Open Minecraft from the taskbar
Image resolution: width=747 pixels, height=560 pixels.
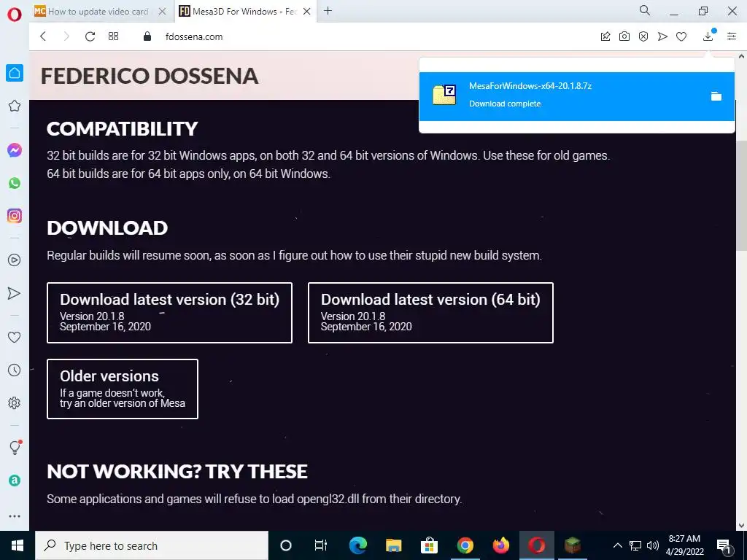point(572,545)
